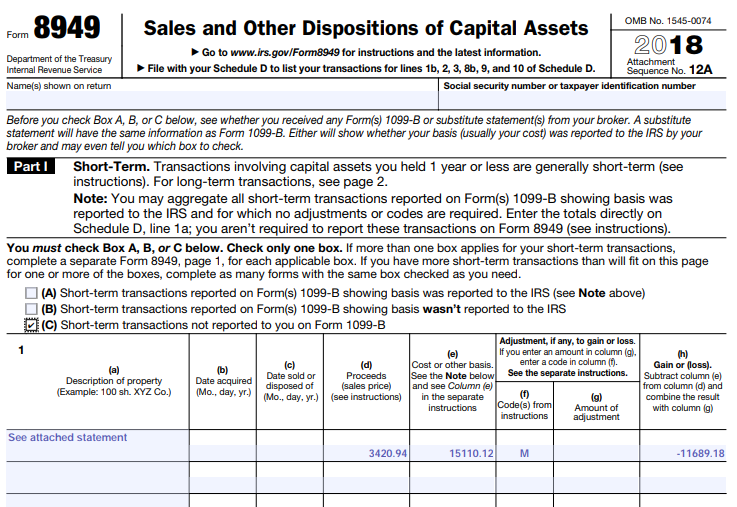Select the adjustment code M cell
The width and height of the screenshot is (737, 507).
[x=524, y=454]
